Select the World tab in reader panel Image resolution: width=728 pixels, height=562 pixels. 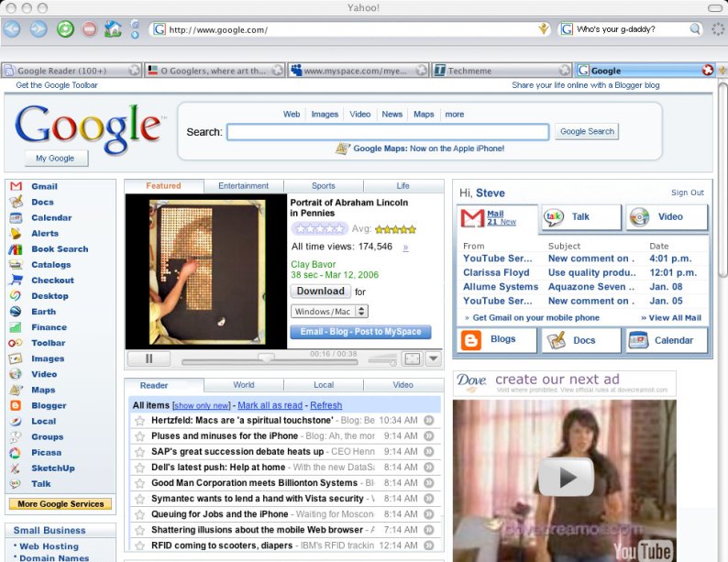[x=243, y=385]
